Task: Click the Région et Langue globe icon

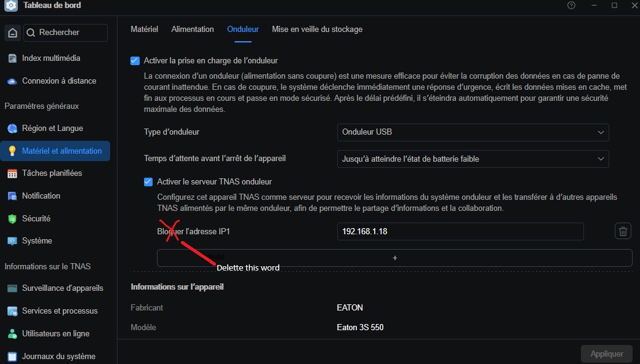Action: [12, 129]
